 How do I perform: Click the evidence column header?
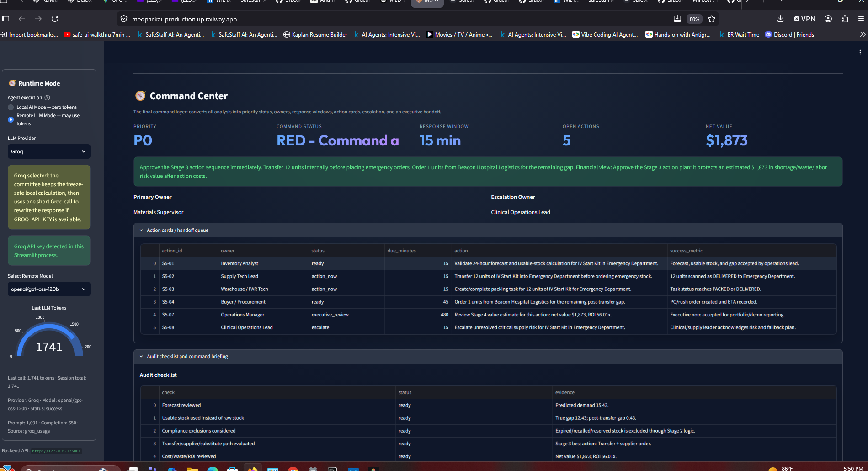[x=694, y=392]
